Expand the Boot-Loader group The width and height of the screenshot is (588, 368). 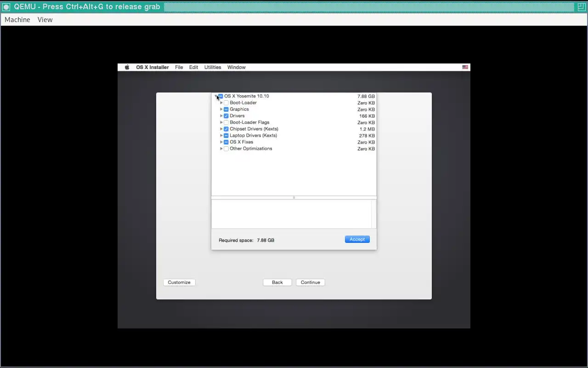[221, 103]
